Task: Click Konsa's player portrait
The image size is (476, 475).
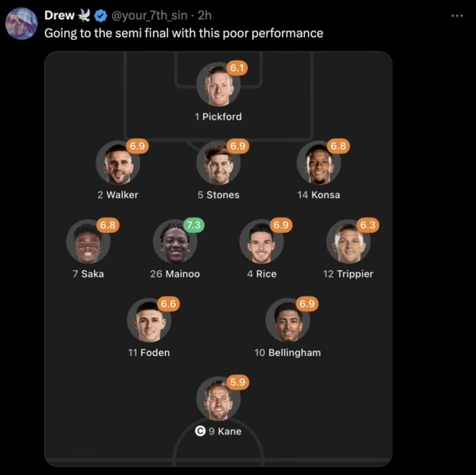Action: tap(319, 164)
